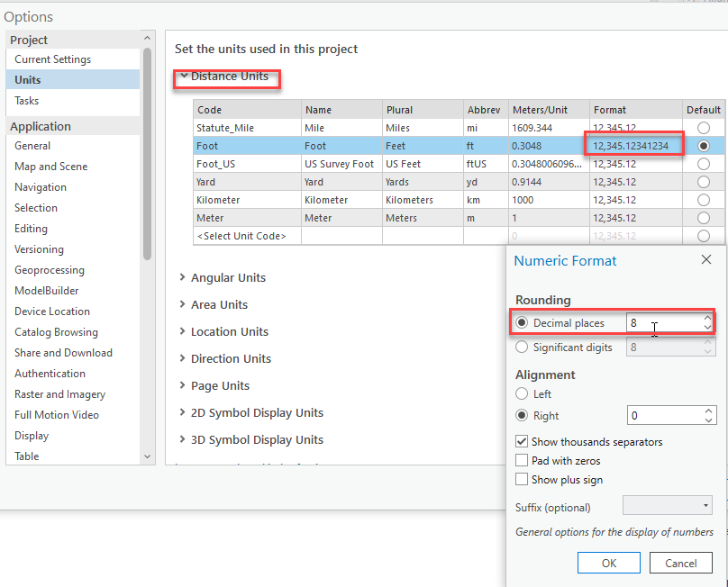
Task: Uncheck Show thousands separators
Action: coord(522,442)
